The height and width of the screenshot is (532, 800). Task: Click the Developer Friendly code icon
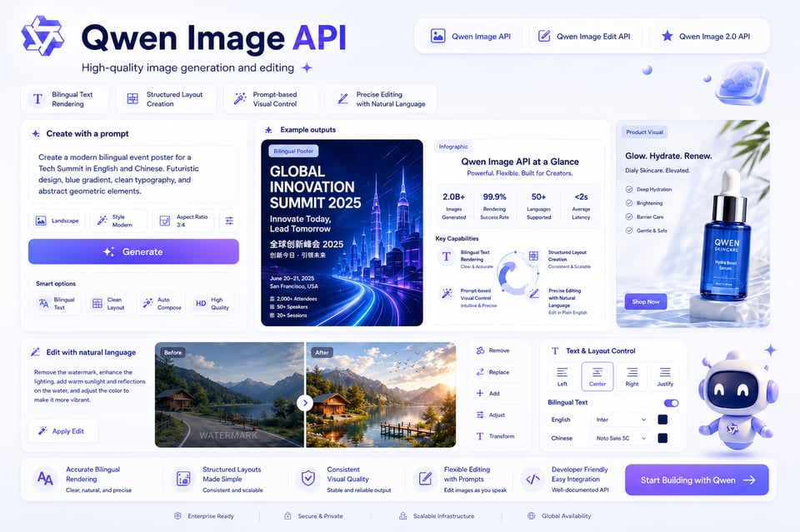coord(532,479)
